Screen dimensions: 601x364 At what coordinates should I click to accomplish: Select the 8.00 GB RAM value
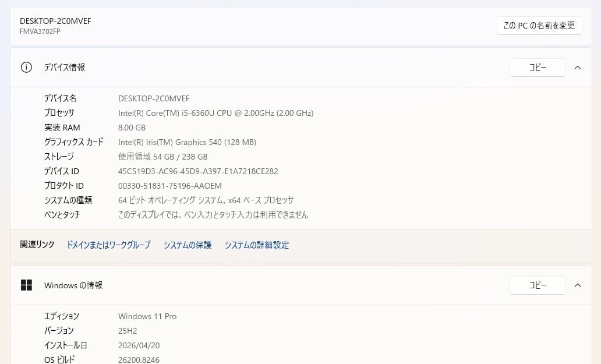click(x=132, y=128)
